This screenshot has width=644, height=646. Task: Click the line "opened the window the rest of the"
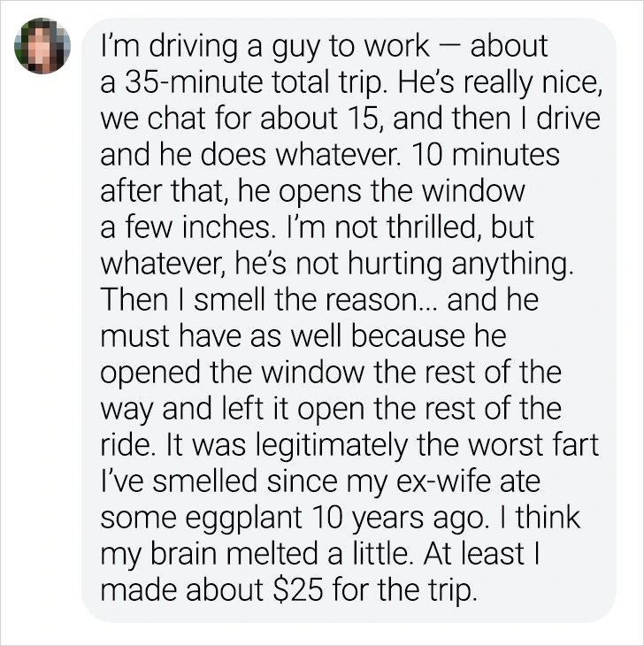point(331,373)
